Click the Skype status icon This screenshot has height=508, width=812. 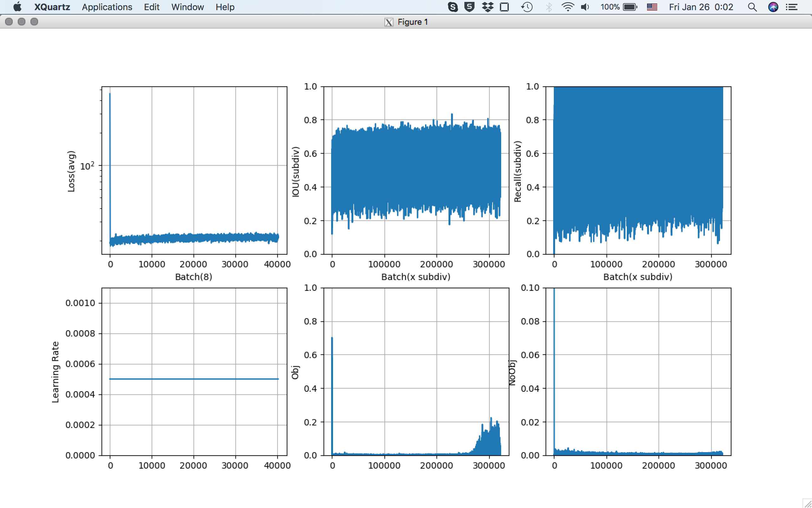(453, 7)
